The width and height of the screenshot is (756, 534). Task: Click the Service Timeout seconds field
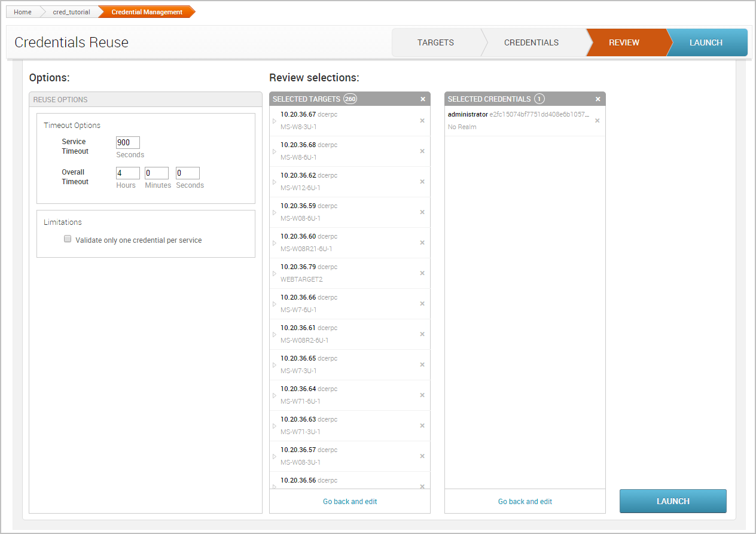click(x=127, y=142)
